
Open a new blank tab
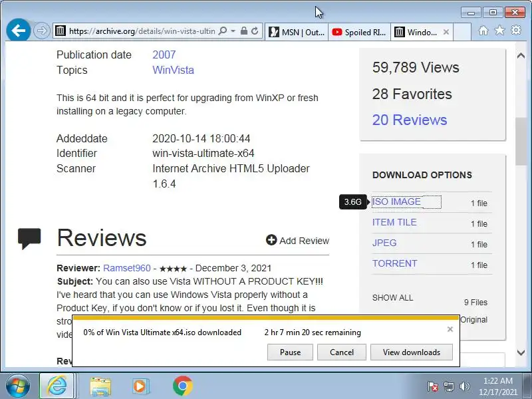pos(462,32)
